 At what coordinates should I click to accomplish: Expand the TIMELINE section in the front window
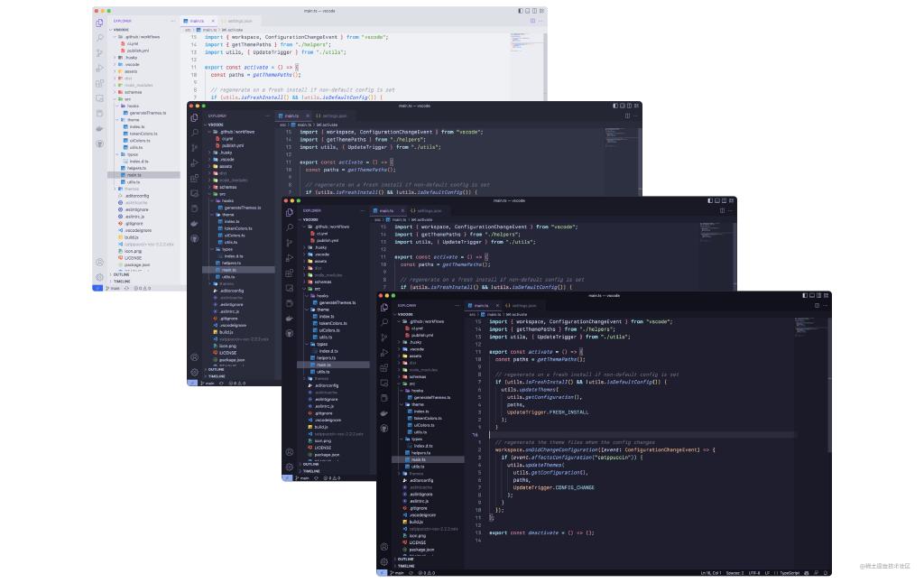pos(406,566)
